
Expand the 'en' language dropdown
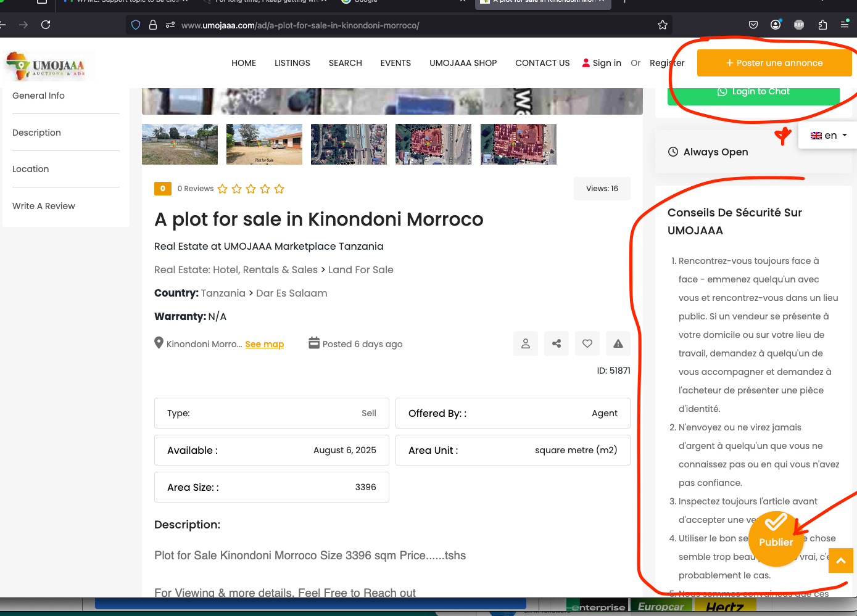tap(828, 135)
